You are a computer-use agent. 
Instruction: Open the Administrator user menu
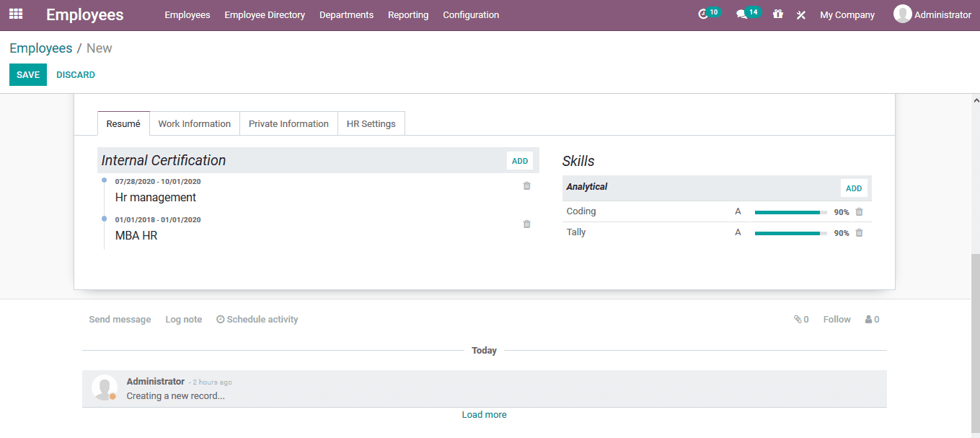point(932,14)
